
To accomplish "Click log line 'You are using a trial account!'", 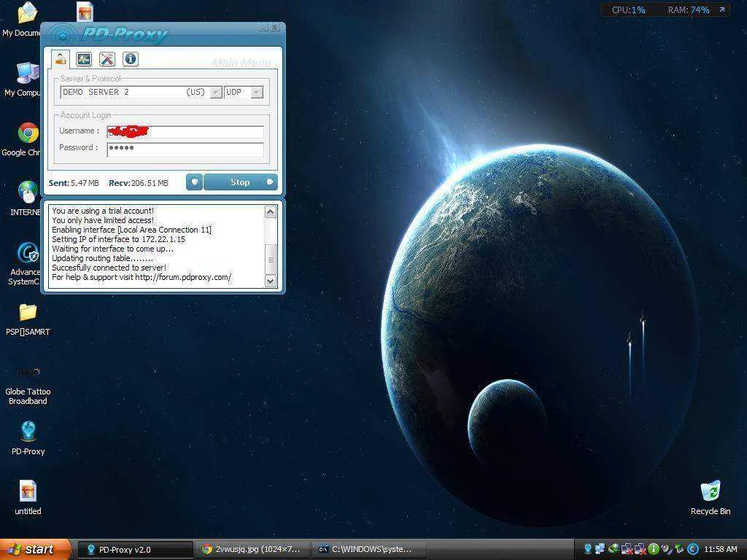I will 103,211.
